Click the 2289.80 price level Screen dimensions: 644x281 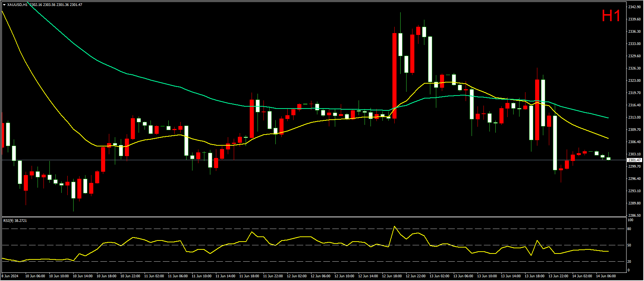point(634,203)
